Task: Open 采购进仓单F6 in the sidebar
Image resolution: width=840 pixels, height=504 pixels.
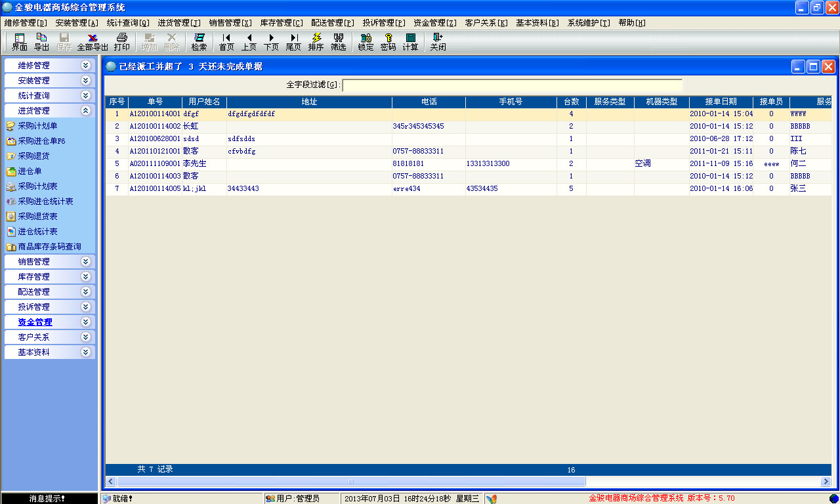Action: pos(36,141)
